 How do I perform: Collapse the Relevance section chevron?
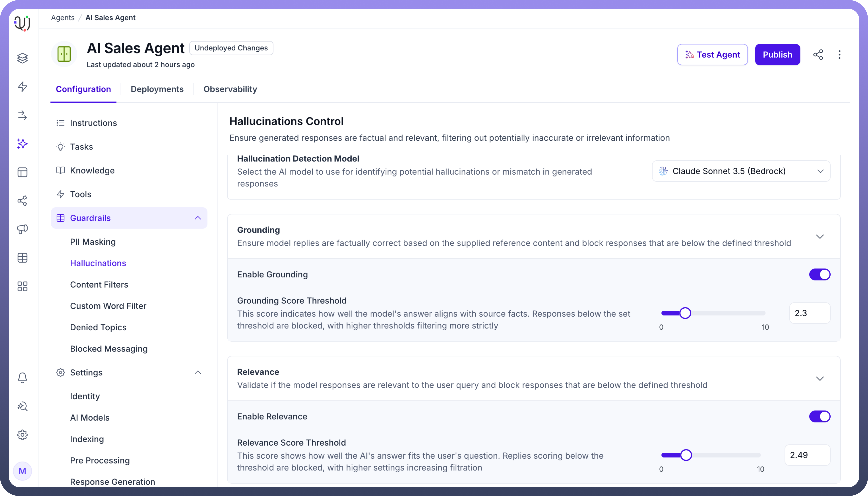(x=820, y=379)
